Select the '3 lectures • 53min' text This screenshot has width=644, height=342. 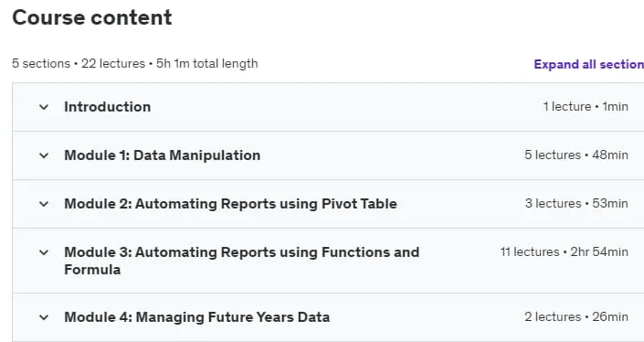click(x=576, y=204)
